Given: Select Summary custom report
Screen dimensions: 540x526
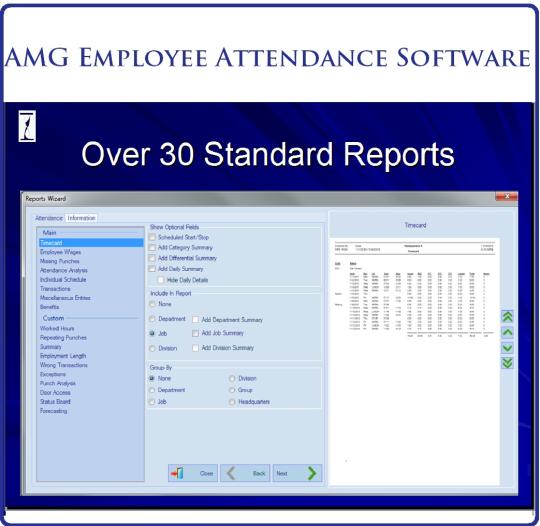Looking at the screenshot, I should click(x=51, y=347).
